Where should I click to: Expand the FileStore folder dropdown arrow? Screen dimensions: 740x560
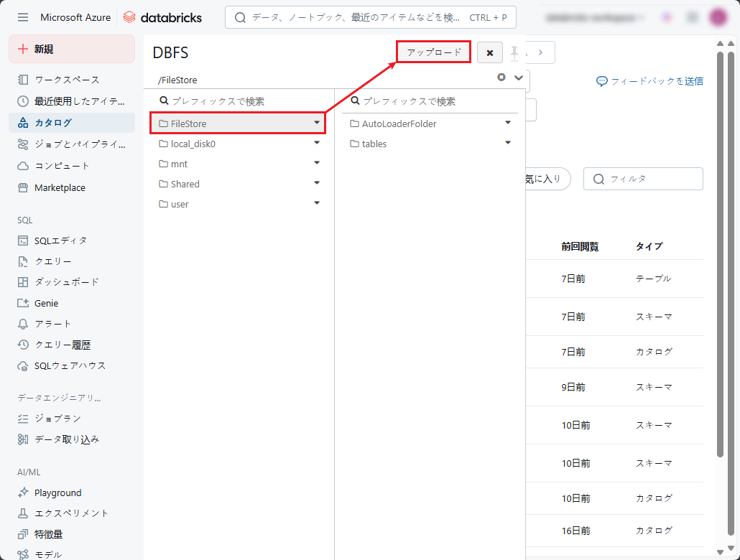coord(317,123)
